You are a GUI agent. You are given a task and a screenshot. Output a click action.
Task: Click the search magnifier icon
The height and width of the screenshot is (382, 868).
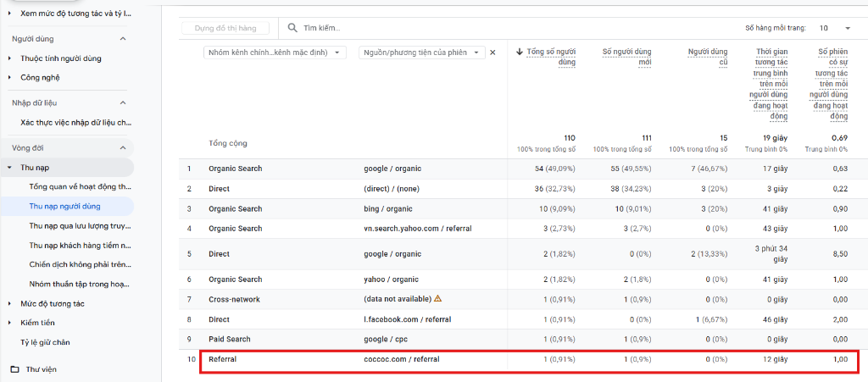coord(292,28)
